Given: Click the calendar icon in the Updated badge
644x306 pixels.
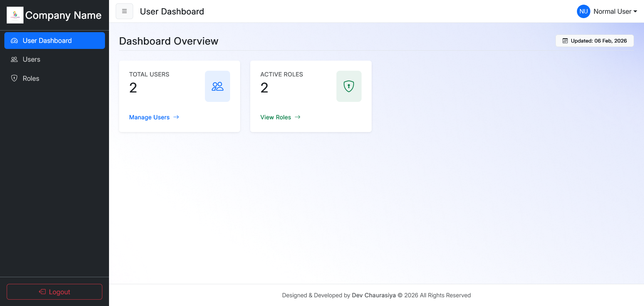Looking at the screenshot, I should (x=565, y=41).
